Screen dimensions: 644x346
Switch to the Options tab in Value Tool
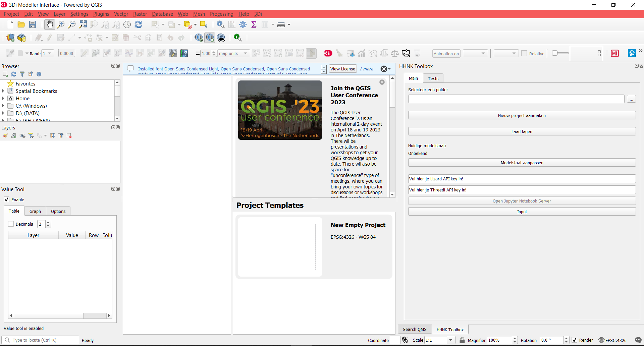58,211
